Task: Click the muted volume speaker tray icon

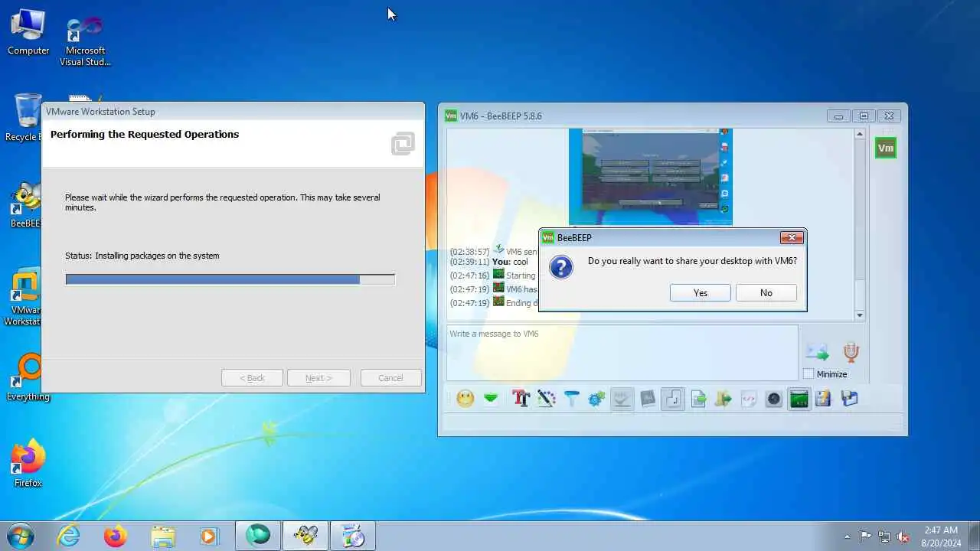Action: tap(903, 536)
